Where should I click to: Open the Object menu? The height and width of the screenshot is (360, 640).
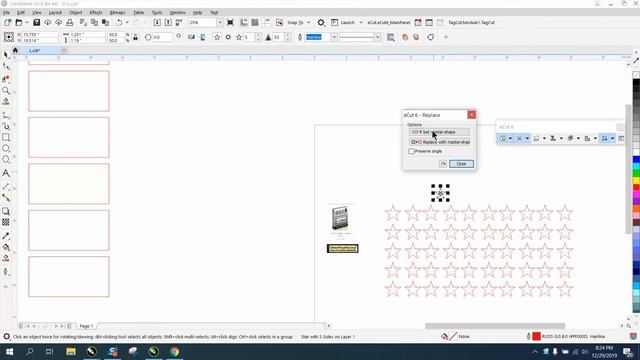point(76,13)
